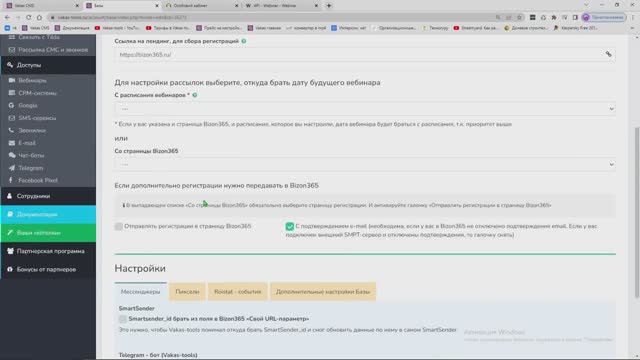Enable Отправлять регистрации в страницу Bizon365 checkbox
Viewport: 640px width, 360px height.
click(119, 226)
